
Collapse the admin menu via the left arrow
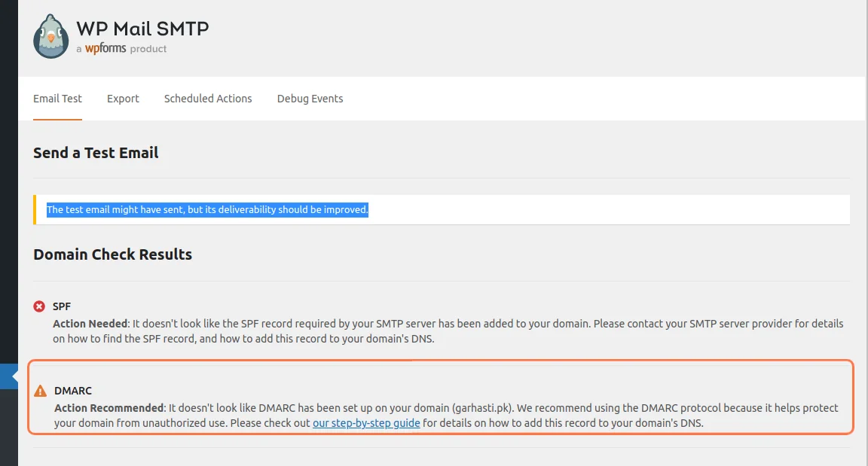[8, 376]
